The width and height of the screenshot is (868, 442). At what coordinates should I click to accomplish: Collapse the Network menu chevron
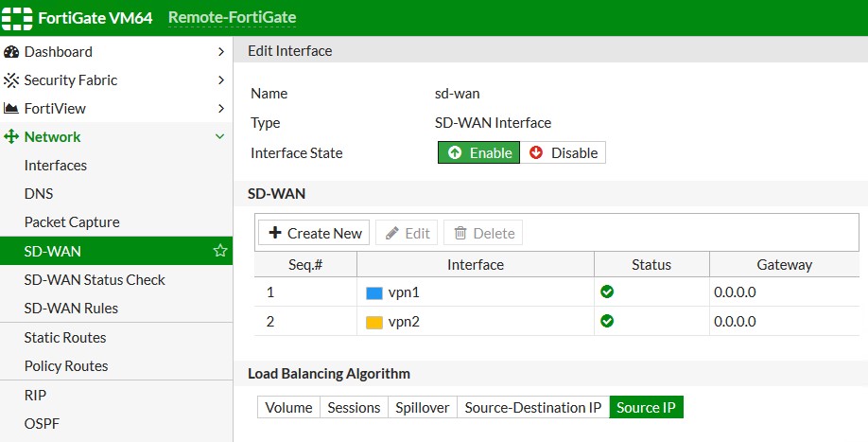click(x=220, y=137)
